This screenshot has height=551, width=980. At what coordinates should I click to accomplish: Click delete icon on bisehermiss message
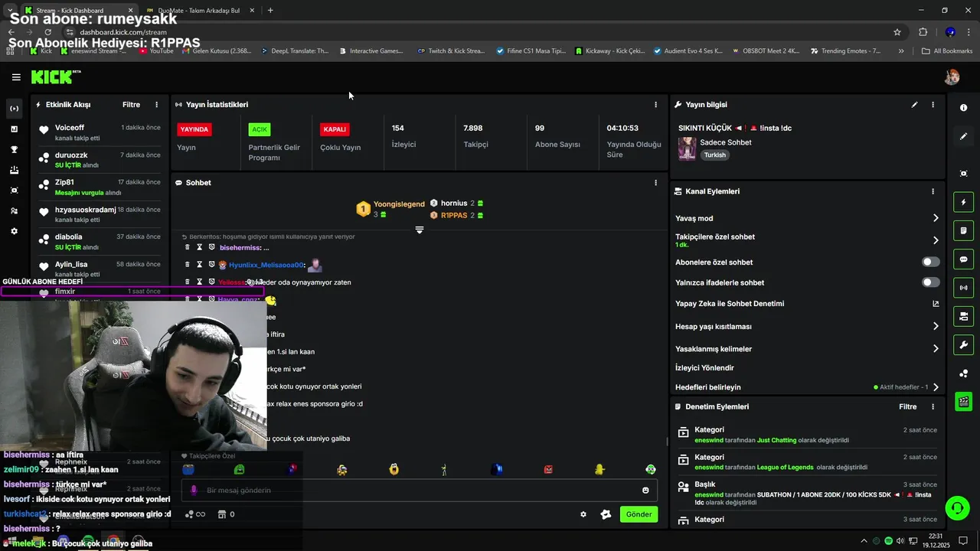click(x=188, y=247)
